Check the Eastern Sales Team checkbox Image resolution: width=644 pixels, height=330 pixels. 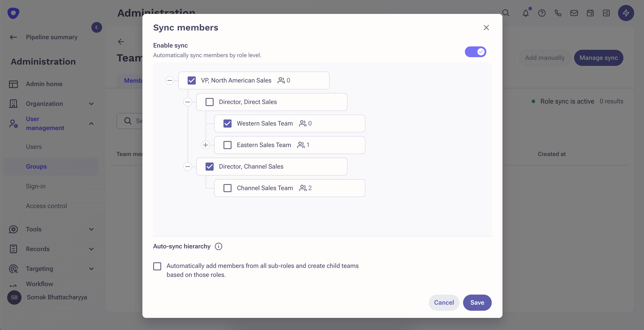pyautogui.click(x=227, y=145)
